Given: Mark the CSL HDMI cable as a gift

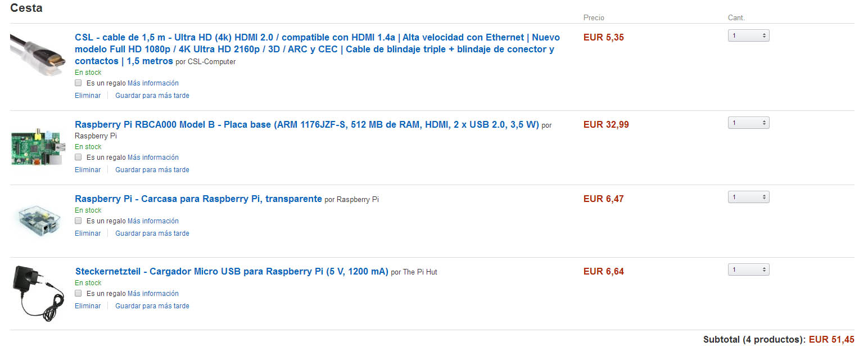Looking at the screenshot, I should coord(79,83).
